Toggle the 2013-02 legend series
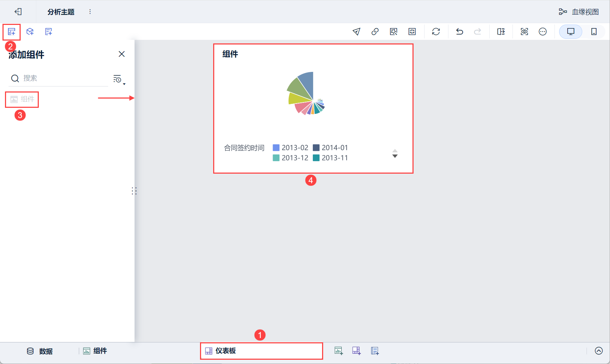The image size is (610, 364). click(290, 148)
